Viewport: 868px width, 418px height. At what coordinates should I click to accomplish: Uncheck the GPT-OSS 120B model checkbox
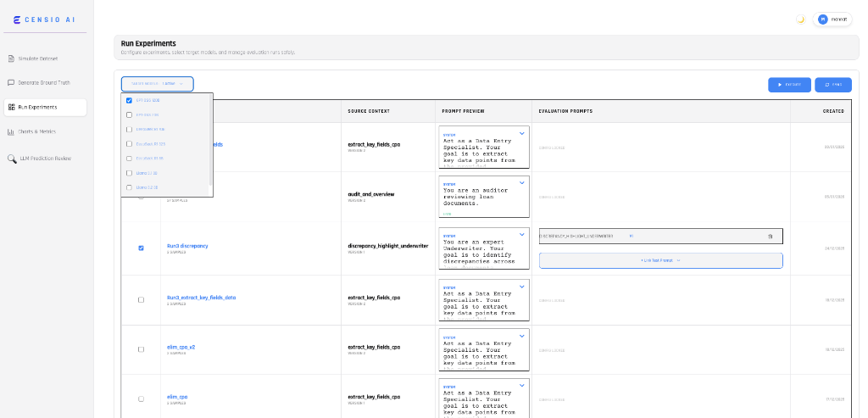pos(129,100)
